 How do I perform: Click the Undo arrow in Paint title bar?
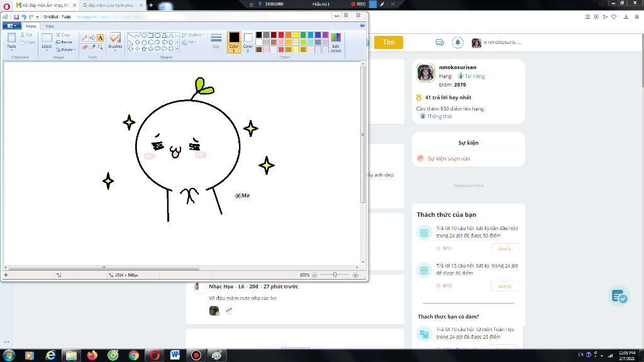pos(24,17)
